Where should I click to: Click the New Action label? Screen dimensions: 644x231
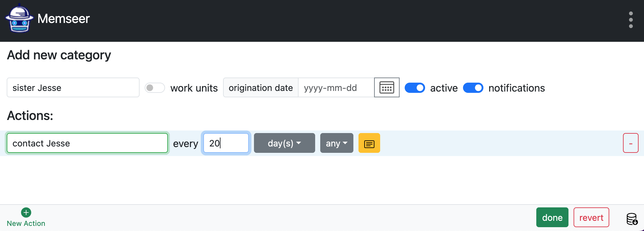click(x=26, y=223)
